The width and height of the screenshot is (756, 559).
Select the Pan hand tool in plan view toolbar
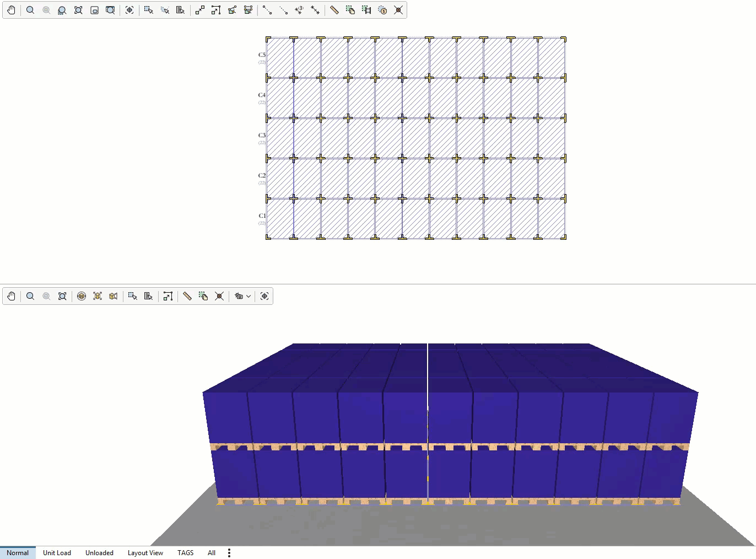pyautogui.click(x=12, y=10)
